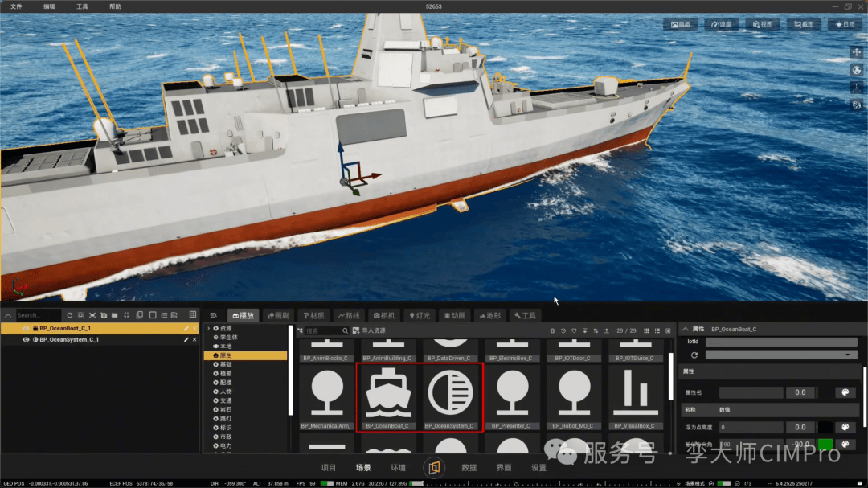Switch to the 材质 tab
Image resolution: width=868 pixels, height=488 pixels.
pyautogui.click(x=314, y=316)
